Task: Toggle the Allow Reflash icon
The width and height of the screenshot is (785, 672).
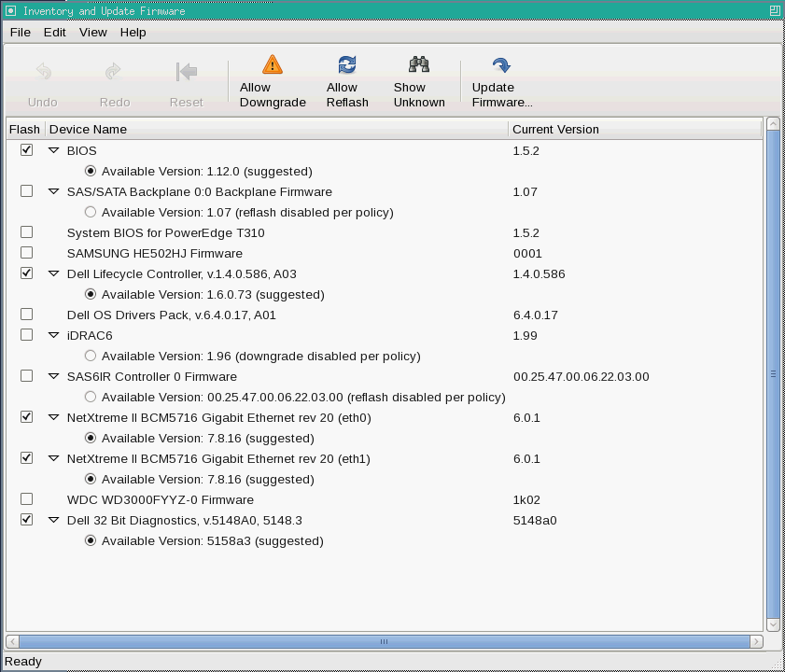Action: (x=347, y=64)
